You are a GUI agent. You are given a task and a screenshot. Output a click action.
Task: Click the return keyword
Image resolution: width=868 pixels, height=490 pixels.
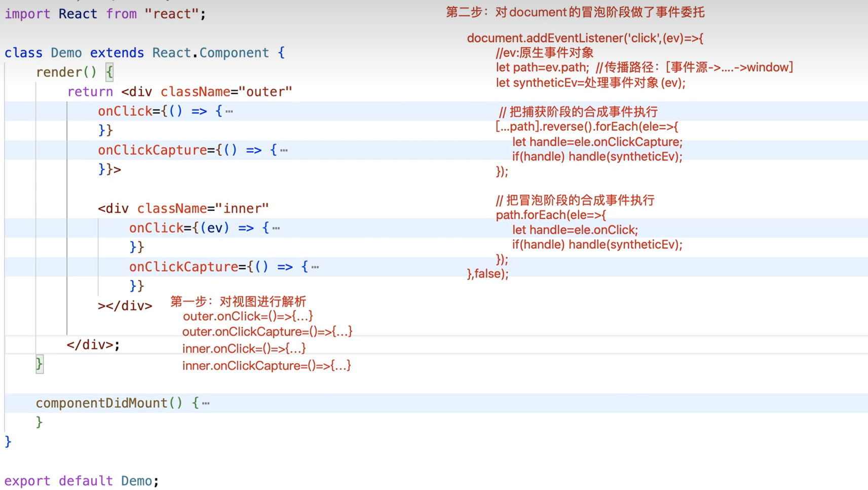[x=90, y=92]
